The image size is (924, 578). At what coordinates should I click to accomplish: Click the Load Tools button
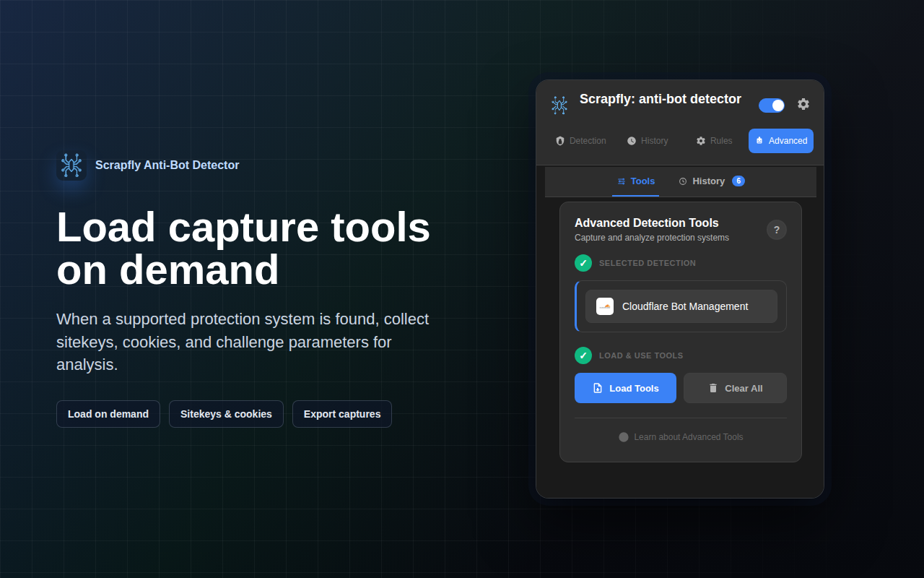[625, 388]
